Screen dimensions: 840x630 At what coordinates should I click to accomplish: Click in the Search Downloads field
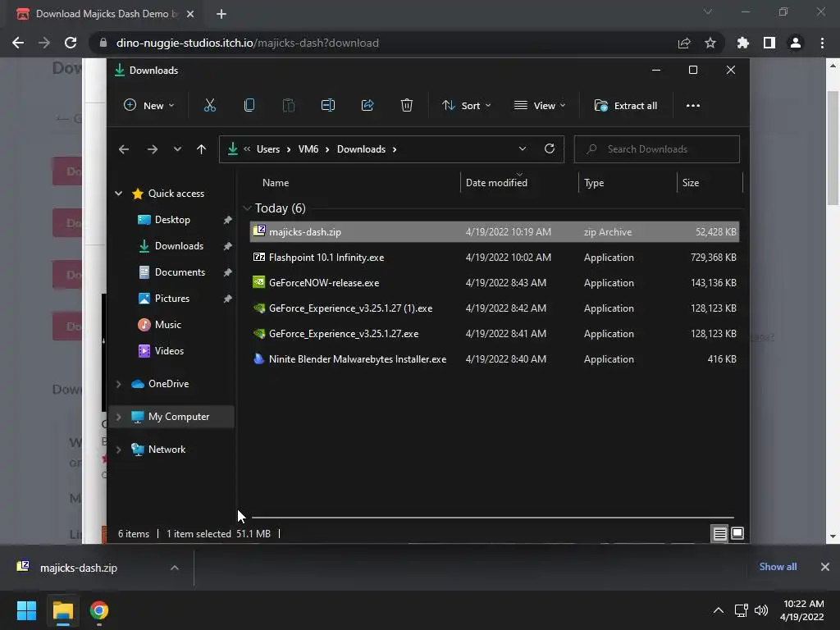click(657, 149)
